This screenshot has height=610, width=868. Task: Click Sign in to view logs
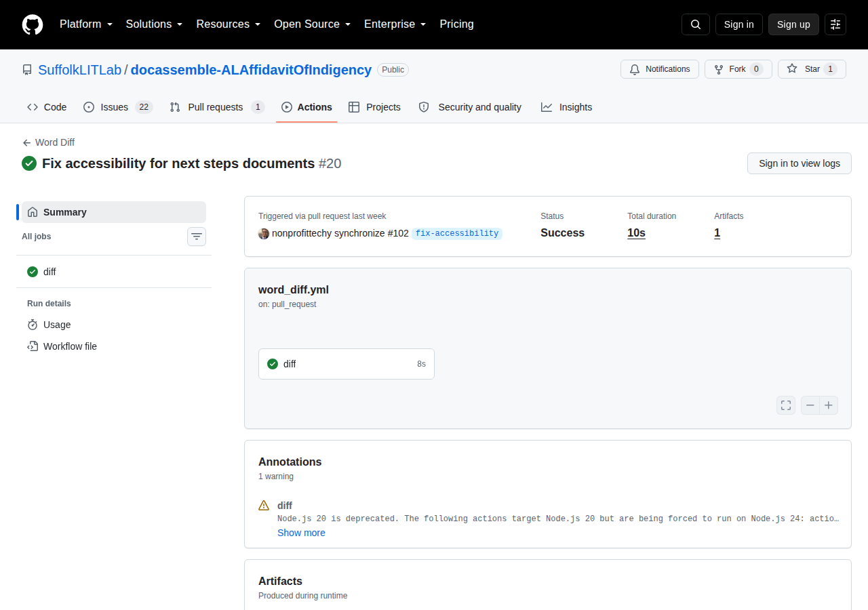click(800, 163)
